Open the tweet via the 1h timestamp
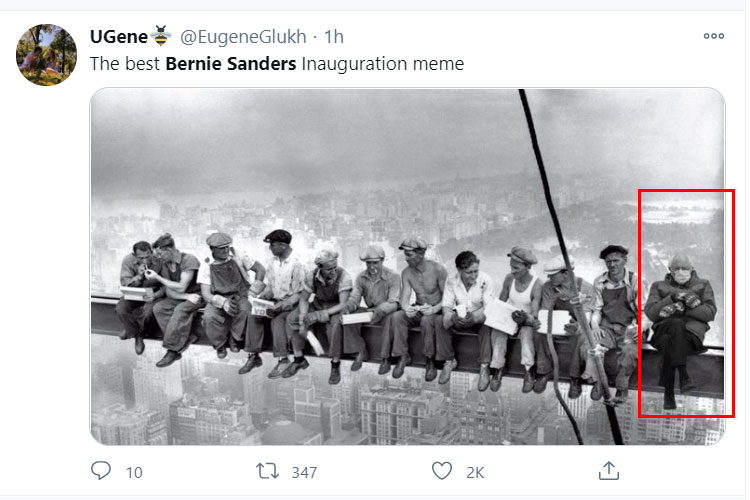Image resolution: width=750 pixels, height=500 pixels. pos(334,37)
